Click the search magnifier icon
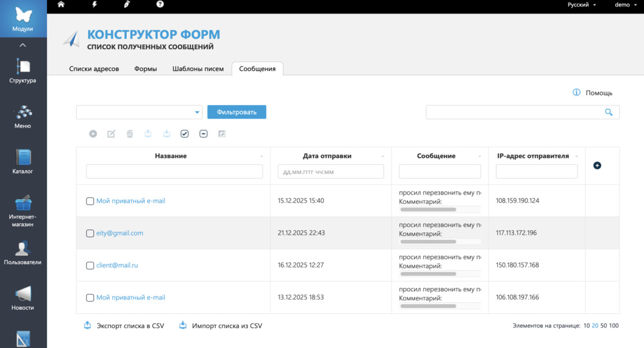644x348 pixels. pyautogui.click(x=609, y=112)
